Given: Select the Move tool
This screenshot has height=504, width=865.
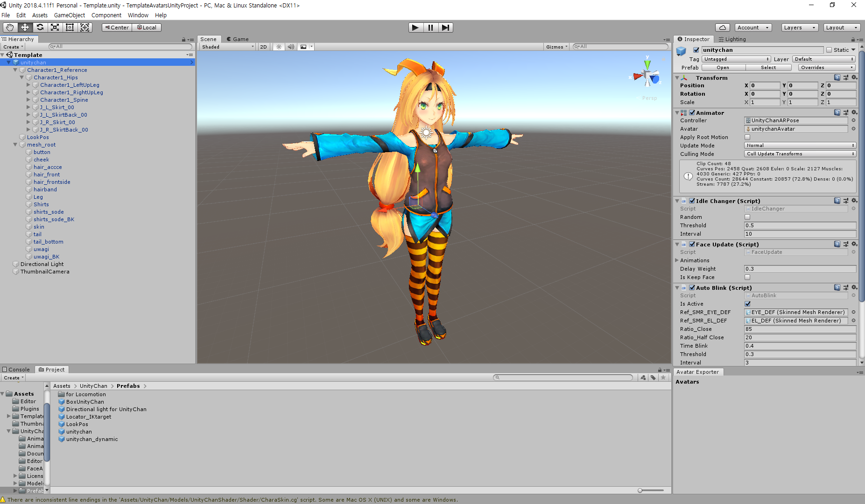Looking at the screenshot, I should point(25,28).
